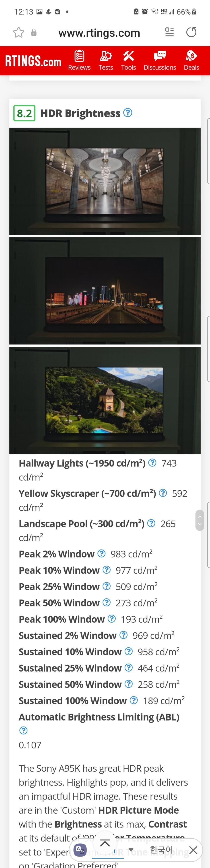Viewport: 210px width, 868px height.
Task: Open the Tests menu
Action: (106, 60)
